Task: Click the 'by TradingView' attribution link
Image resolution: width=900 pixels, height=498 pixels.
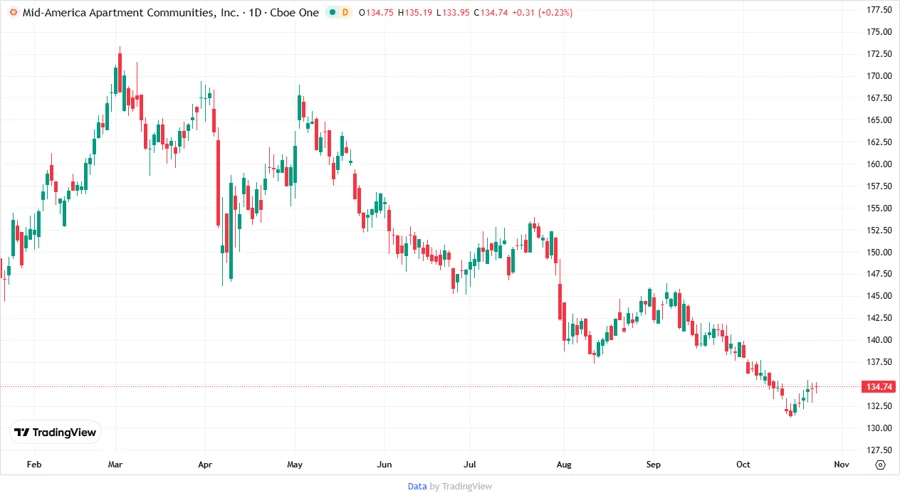Action: coord(461,486)
